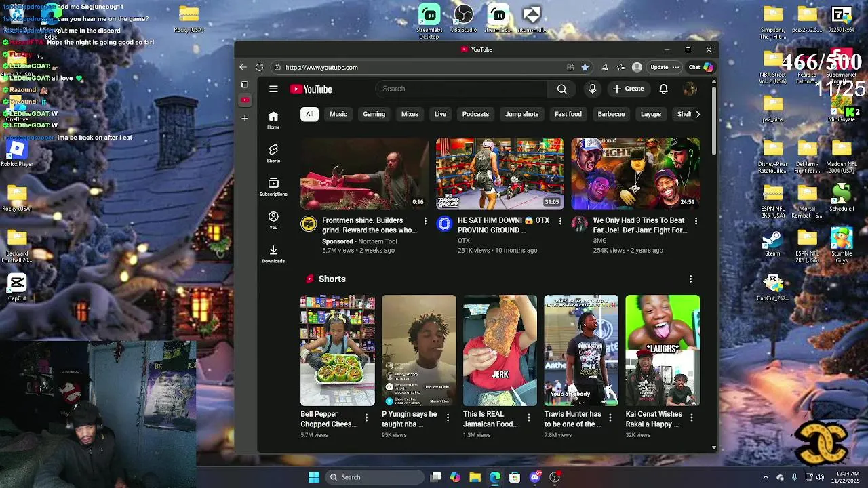Play the OTX boxing video thumbnail
The height and width of the screenshot is (488, 868).
(500, 174)
